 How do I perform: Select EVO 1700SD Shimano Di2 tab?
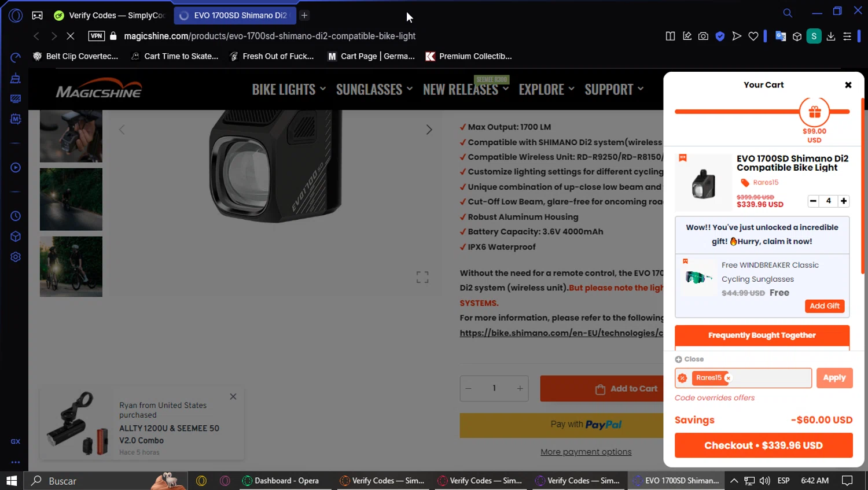click(x=235, y=16)
